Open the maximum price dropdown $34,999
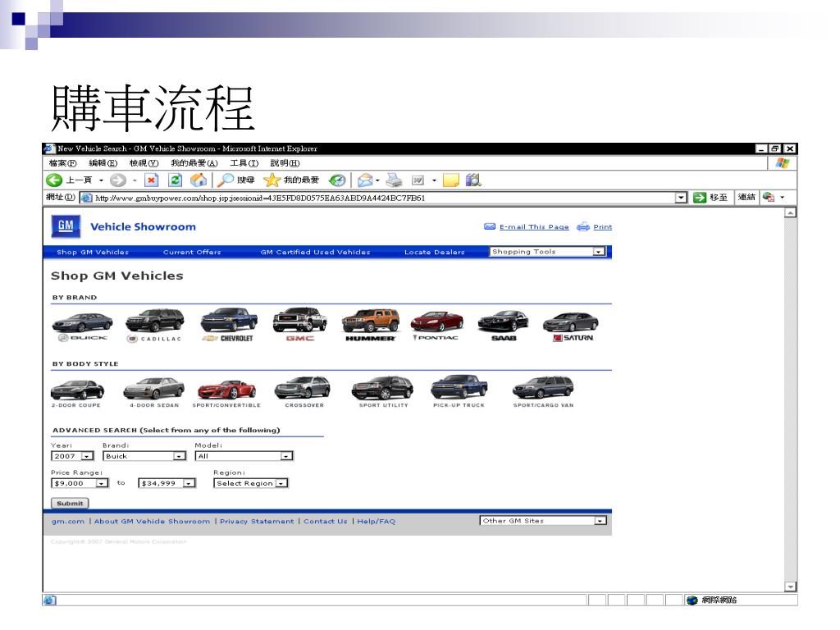 (167, 483)
